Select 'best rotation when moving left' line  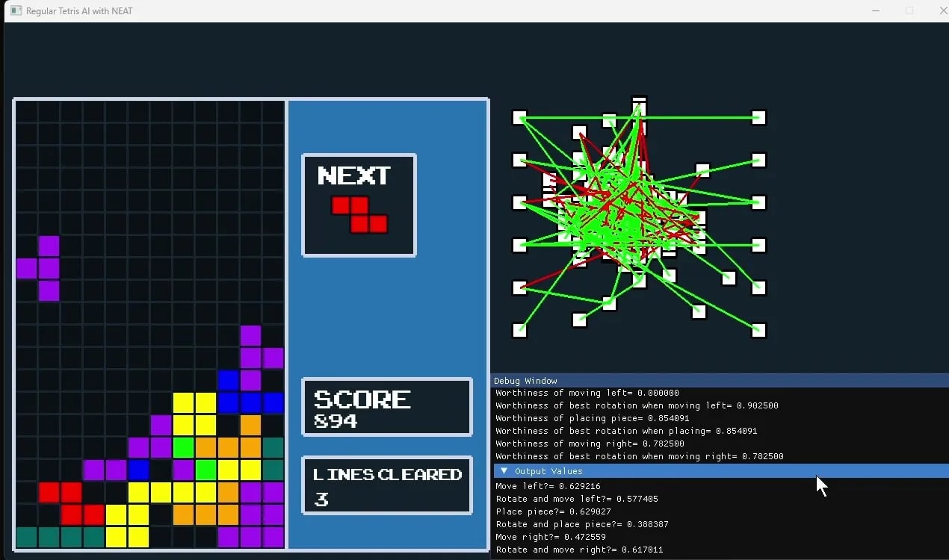[637, 405]
